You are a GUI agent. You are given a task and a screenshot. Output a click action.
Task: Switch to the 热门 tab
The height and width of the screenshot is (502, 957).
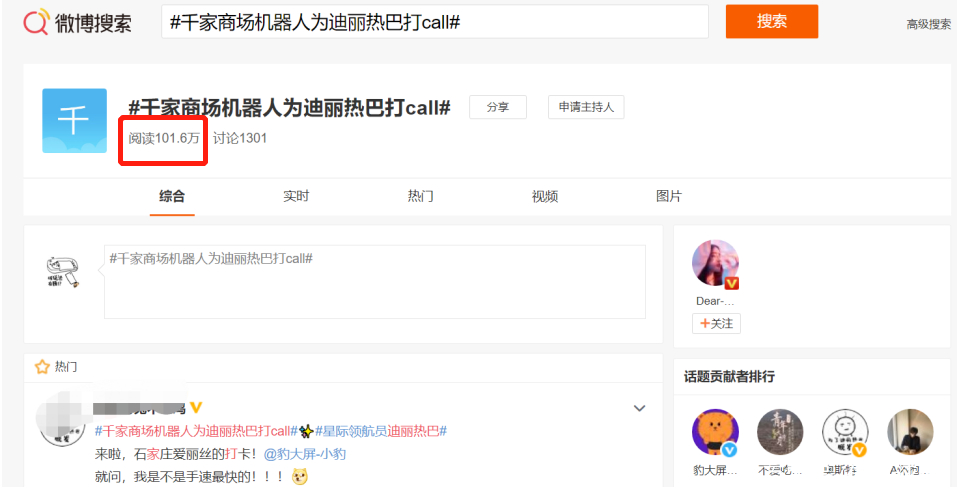click(421, 196)
